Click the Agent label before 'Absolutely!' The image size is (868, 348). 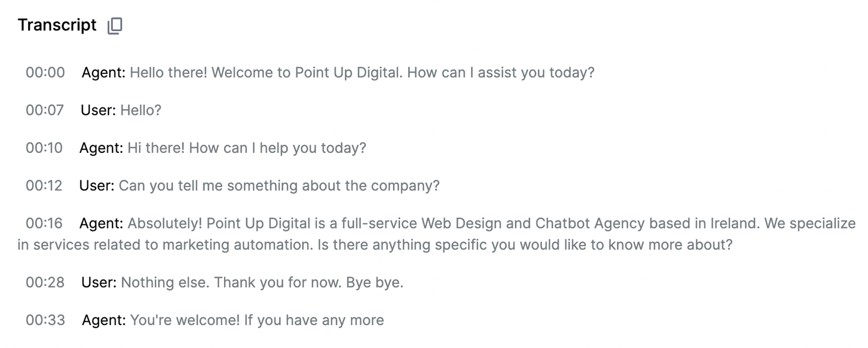(101, 223)
